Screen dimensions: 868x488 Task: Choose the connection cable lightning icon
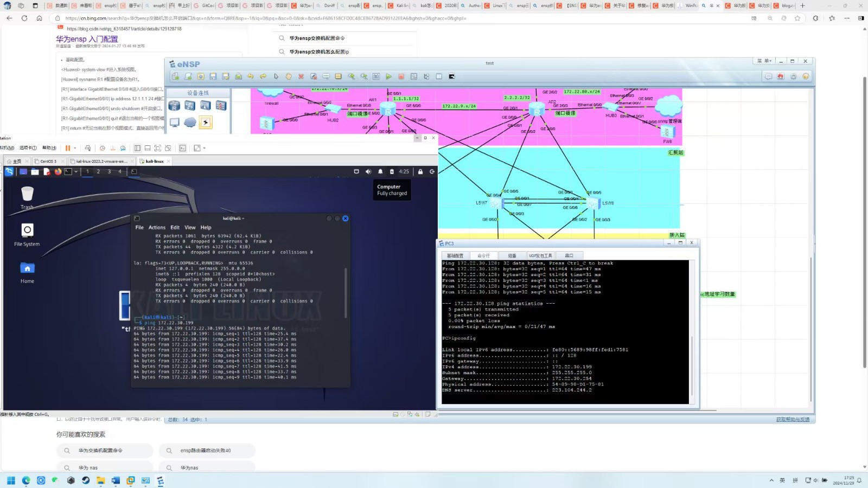206,123
